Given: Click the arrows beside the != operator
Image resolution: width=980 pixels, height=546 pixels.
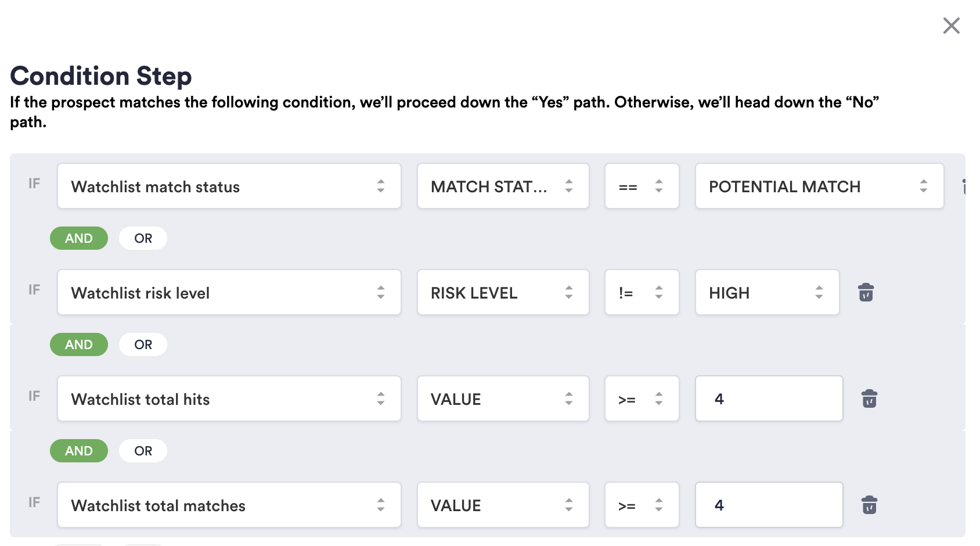Looking at the screenshot, I should [658, 293].
